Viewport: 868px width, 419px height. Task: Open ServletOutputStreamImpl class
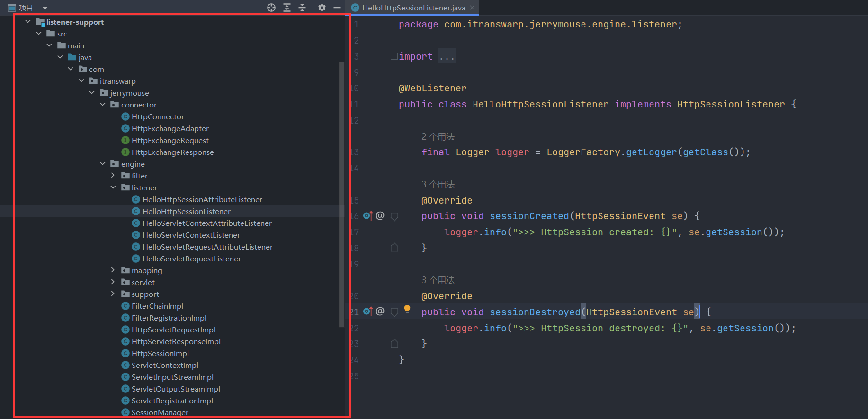[x=176, y=389]
